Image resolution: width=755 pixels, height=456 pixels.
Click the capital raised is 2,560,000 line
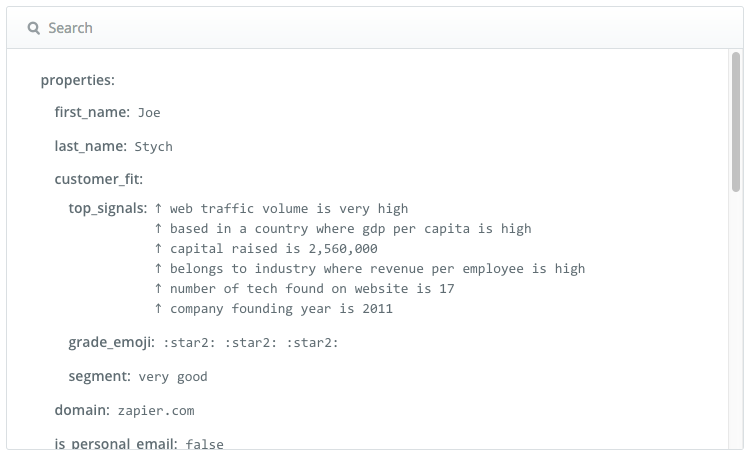pos(265,248)
